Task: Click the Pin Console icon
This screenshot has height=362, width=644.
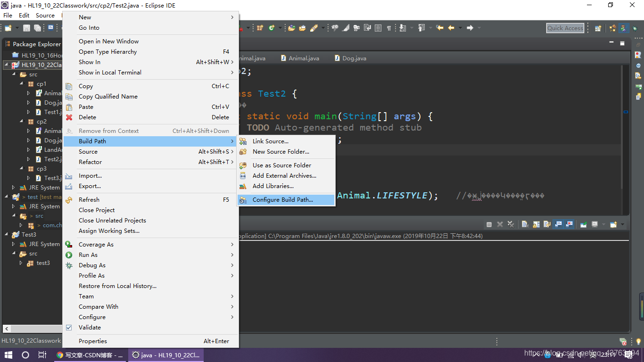Action: pyautogui.click(x=583, y=224)
